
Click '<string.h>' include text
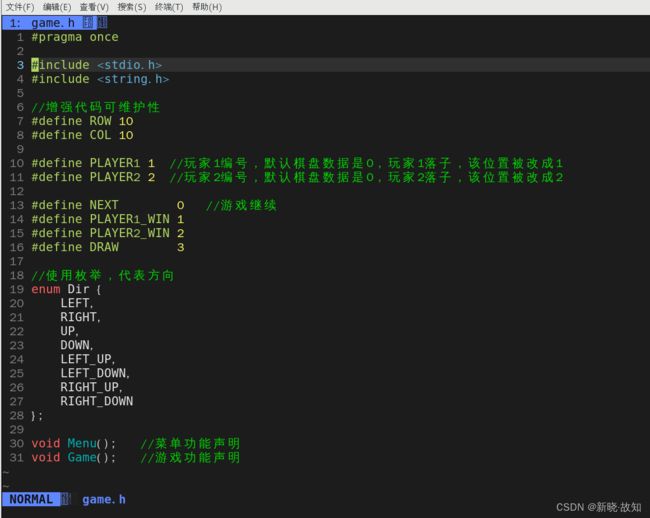coord(133,79)
